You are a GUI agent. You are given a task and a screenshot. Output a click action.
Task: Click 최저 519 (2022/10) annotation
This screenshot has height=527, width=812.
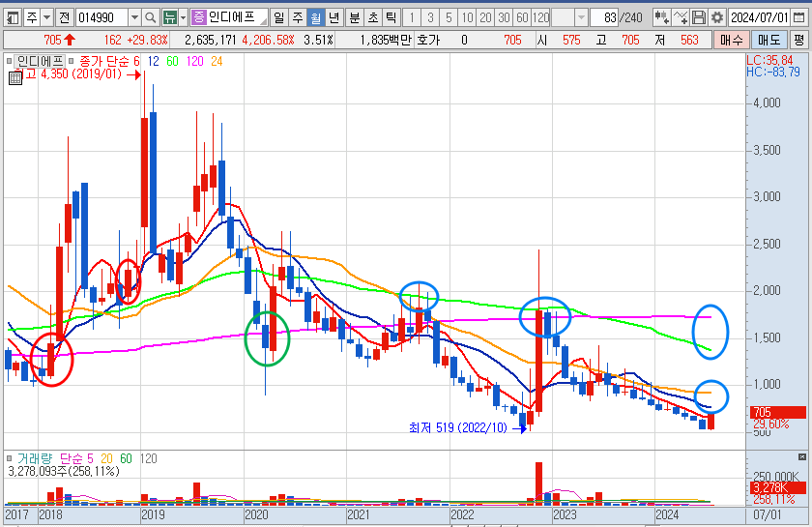[458, 428]
